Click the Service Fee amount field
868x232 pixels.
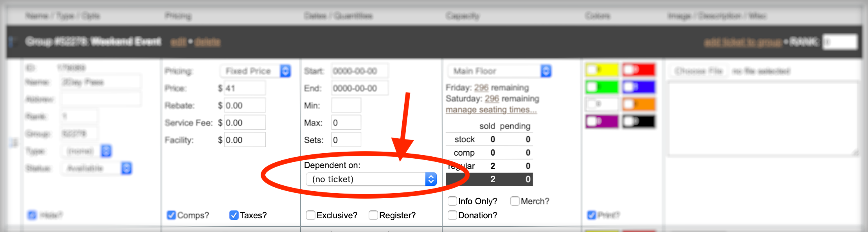point(245,123)
